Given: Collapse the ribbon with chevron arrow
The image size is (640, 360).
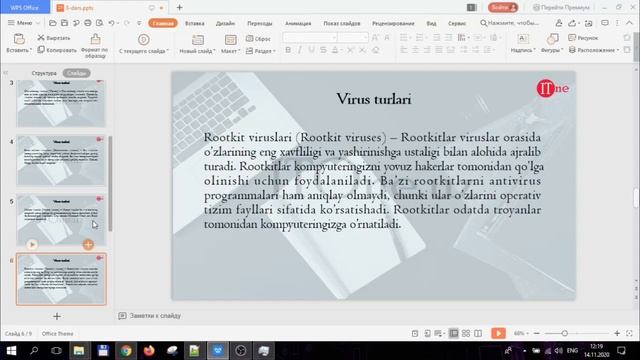Looking at the screenshot, I should click(629, 23).
